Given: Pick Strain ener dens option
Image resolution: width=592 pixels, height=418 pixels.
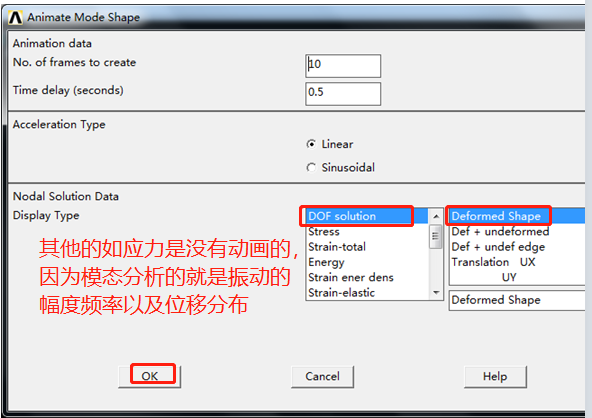Looking at the screenshot, I should pyautogui.click(x=367, y=278).
